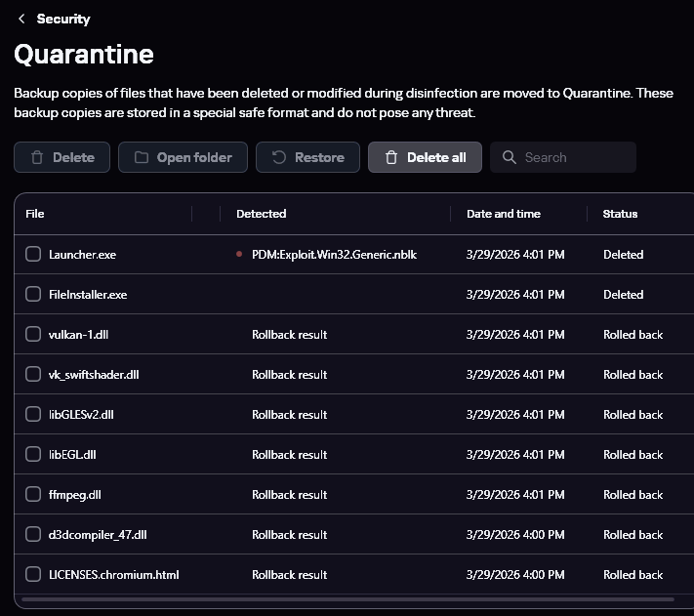
Task: Tick the FileInstaller.exe checkbox
Action: tap(33, 294)
